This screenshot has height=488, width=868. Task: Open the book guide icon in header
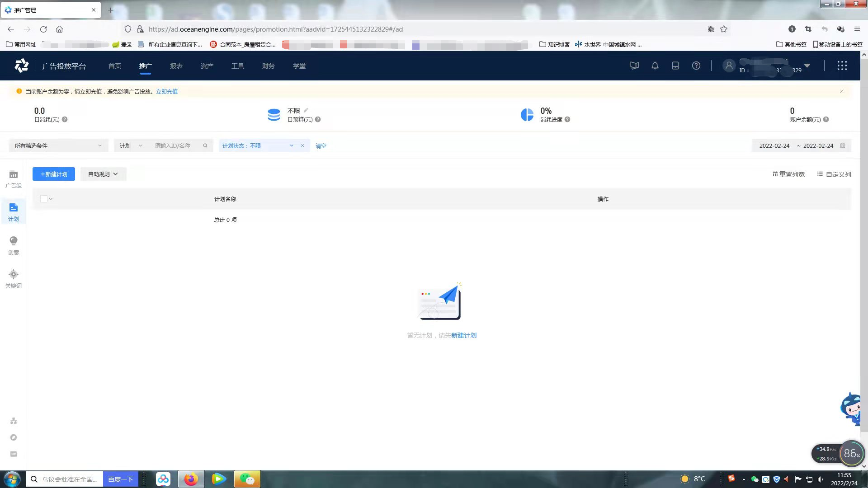point(635,66)
